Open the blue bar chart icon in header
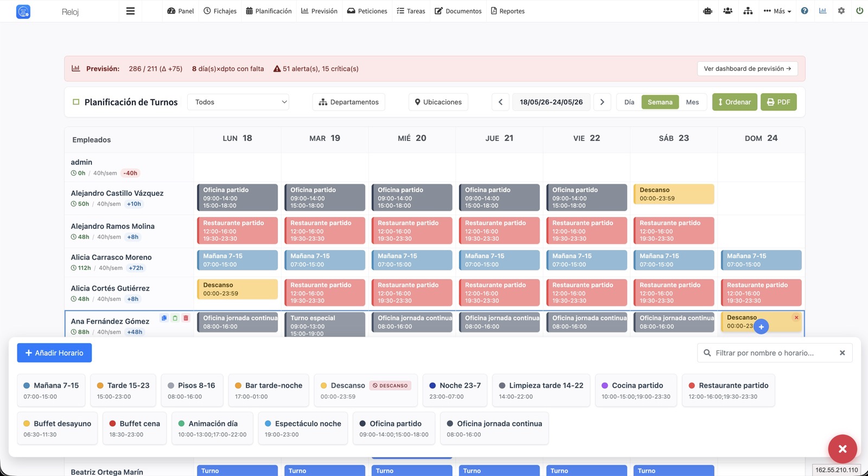The height and width of the screenshot is (476, 868). pos(823,11)
